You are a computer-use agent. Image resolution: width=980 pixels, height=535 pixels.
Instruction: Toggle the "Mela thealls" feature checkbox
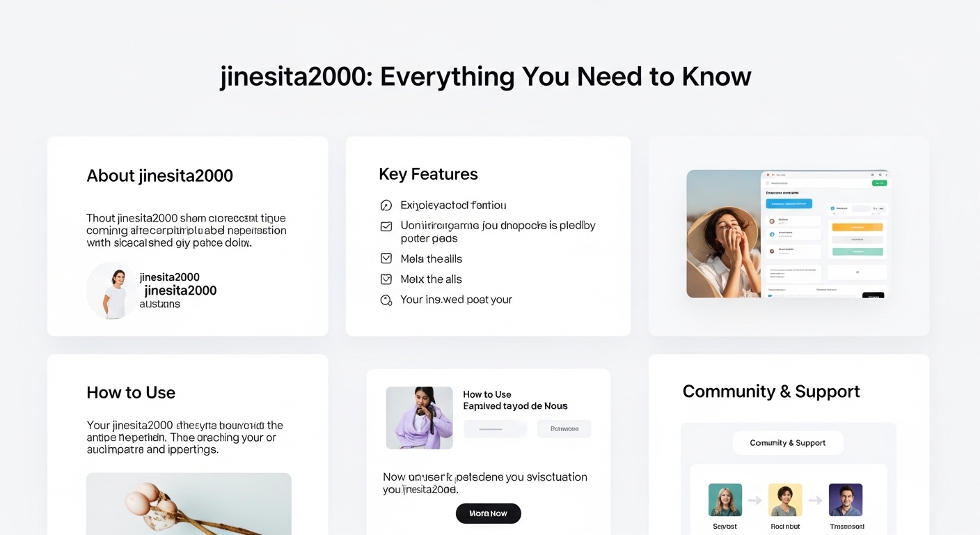point(386,258)
